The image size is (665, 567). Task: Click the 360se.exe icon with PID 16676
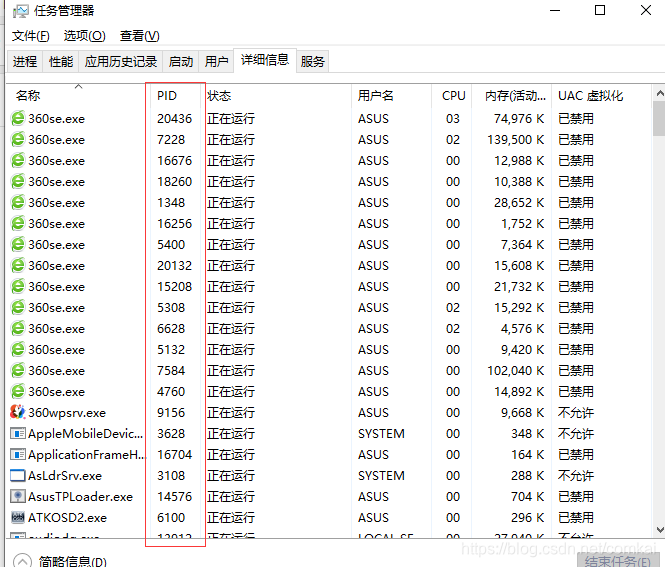coord(18,161)
